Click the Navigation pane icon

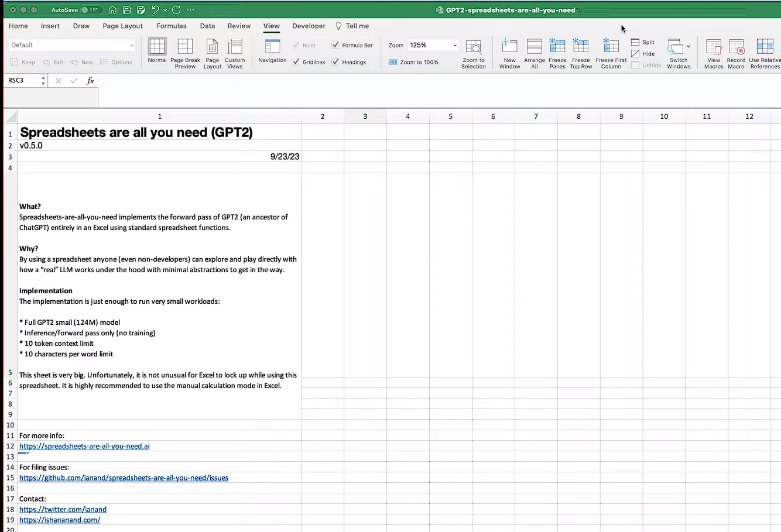click(272, 53)
